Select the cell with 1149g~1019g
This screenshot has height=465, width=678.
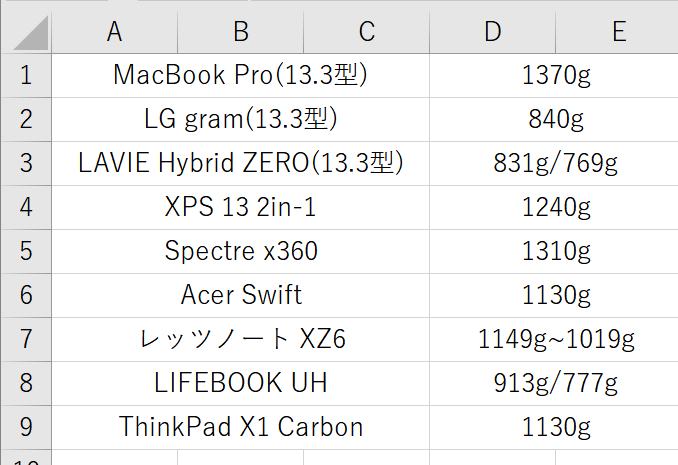pos(554,339)
